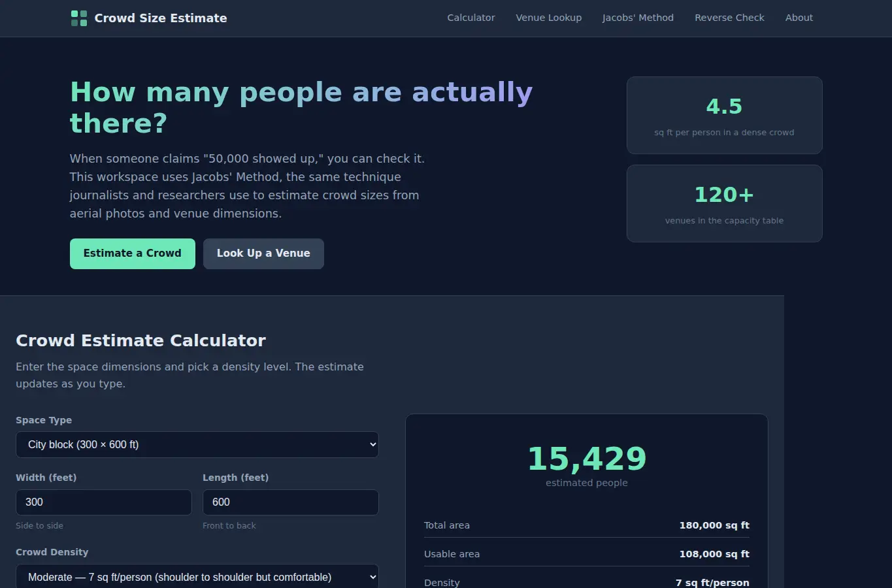This screenshot has height=588, width=892.
Task: Open the About page link
Action: 799,18
